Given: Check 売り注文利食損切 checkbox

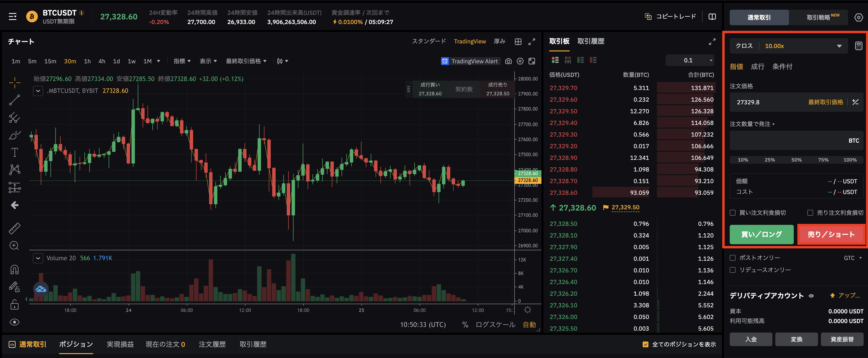Looking at the screenshot, I should point(810,213).
